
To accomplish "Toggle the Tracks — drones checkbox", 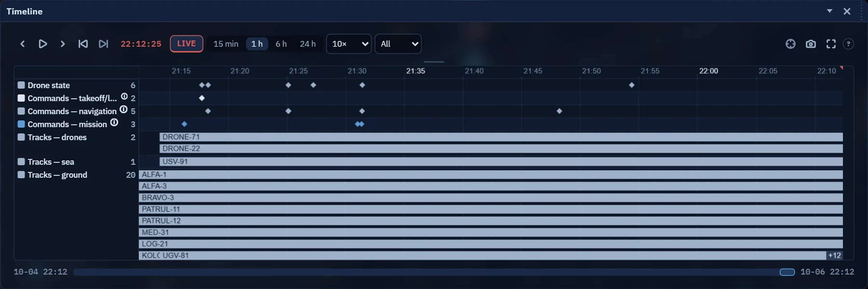I will tap(21, 137).
